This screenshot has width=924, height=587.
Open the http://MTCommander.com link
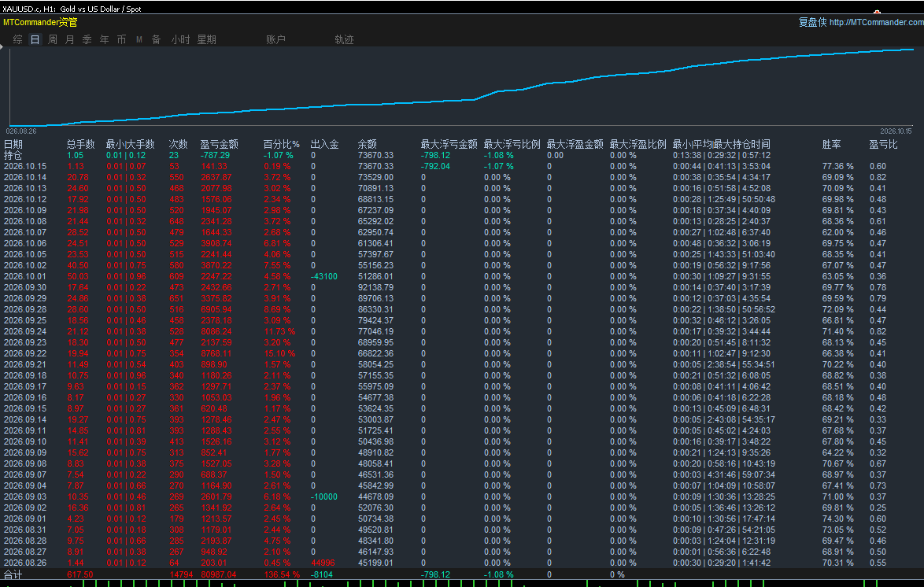coord(876,22)
